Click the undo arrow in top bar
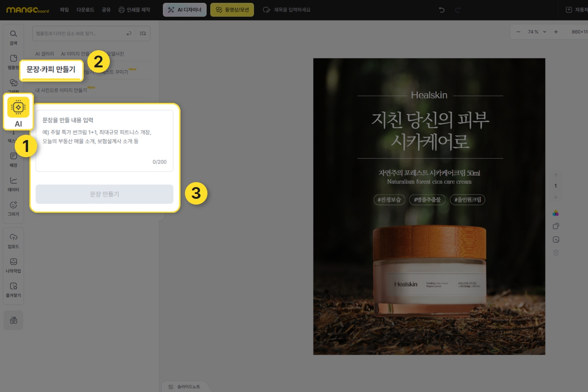 pos(442,10)
